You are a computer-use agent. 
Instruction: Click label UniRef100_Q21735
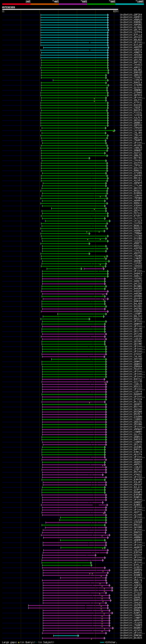[131, 382]
